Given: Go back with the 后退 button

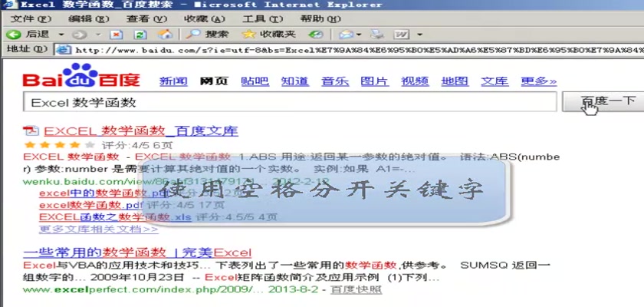Looking at the screenshot, I should 27,34.
